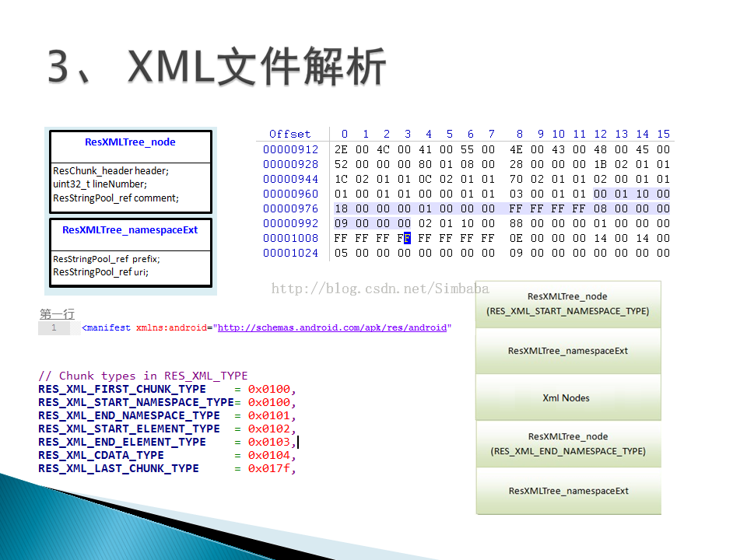Click the 第一行 label

coord(57,313)
